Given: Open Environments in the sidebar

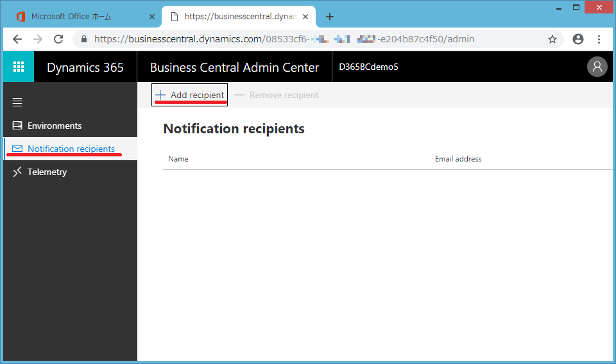Looking at the screenshot, I should (71, 126).
